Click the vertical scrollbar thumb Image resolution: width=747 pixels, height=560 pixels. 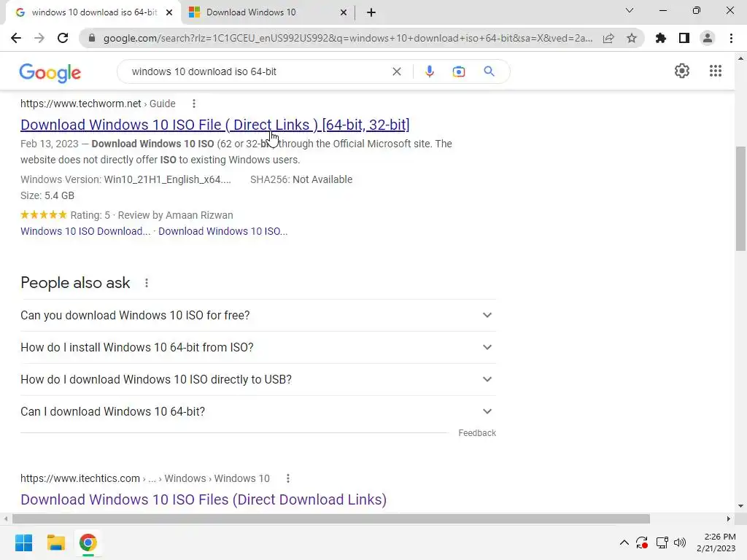(x=740, y=198)
